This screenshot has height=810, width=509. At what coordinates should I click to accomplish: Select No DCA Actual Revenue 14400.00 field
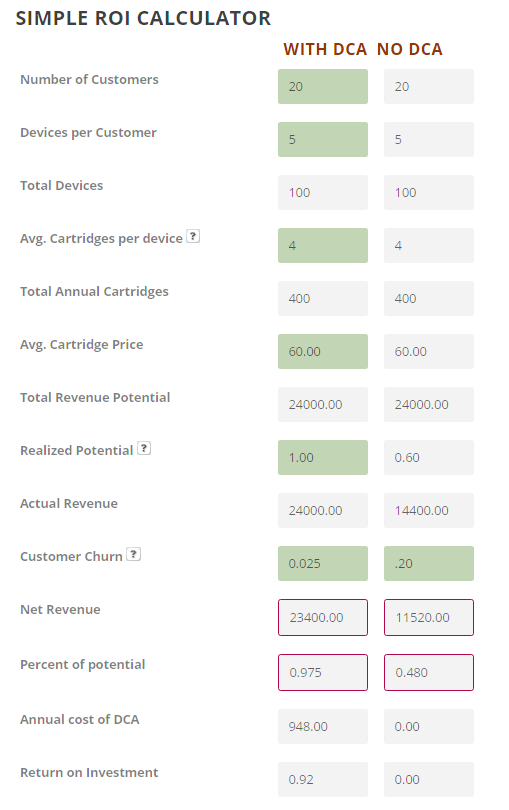[429, 510]
